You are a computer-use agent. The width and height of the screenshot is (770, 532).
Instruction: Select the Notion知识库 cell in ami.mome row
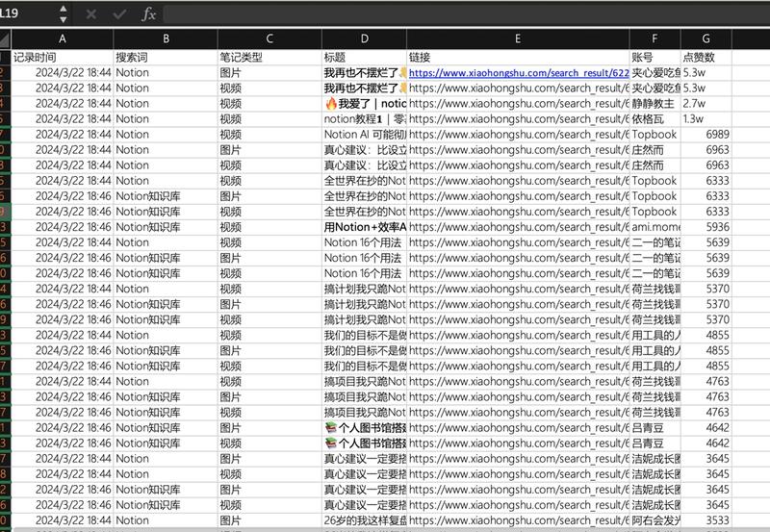coord(166,227)
